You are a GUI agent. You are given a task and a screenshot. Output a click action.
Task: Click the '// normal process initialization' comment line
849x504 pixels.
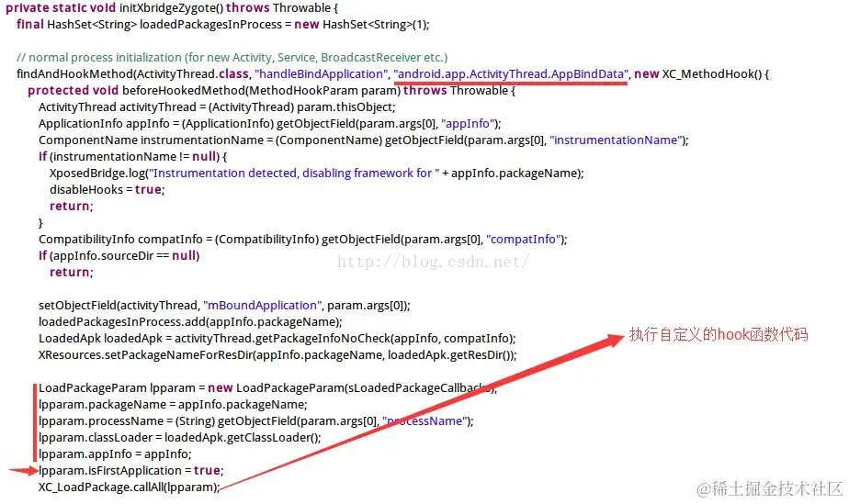pos(232,58)
